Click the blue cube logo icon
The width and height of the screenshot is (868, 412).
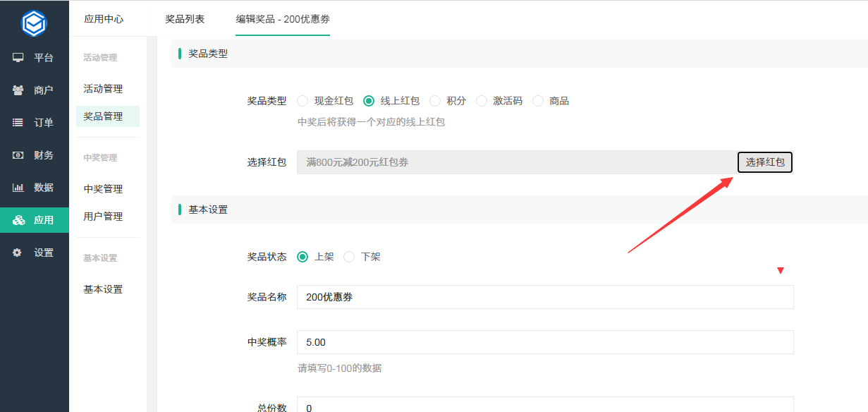34,23
